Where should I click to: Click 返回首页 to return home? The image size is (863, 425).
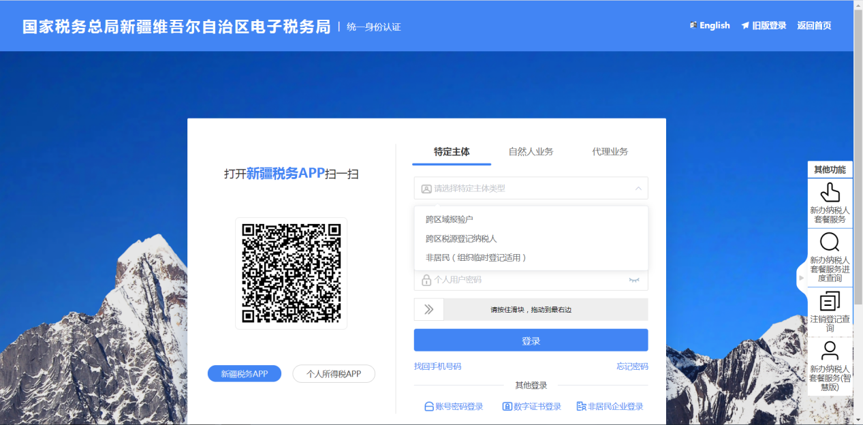click(814, 25)
